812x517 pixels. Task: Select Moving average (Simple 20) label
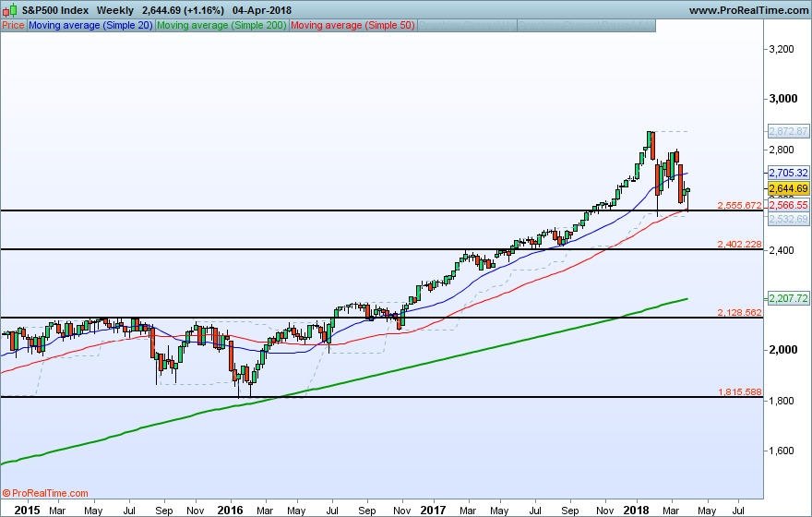[90, 25]
